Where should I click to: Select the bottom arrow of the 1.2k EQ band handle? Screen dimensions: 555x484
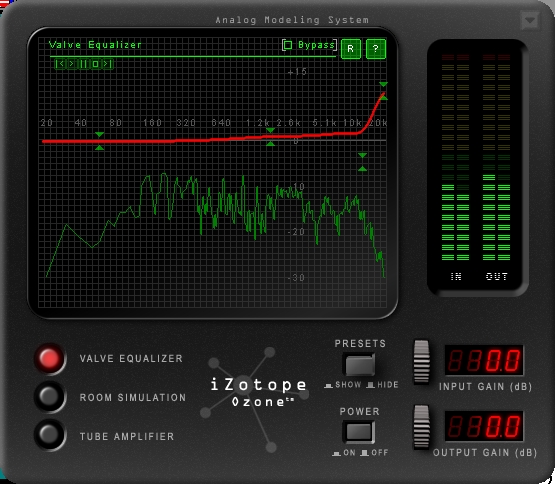[x=270, y=144]
